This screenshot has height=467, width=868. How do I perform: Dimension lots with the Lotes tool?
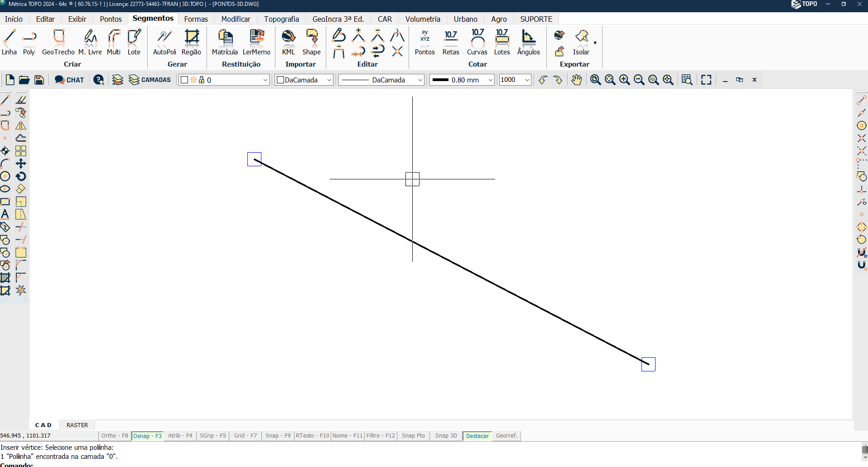tap(502, 42)
